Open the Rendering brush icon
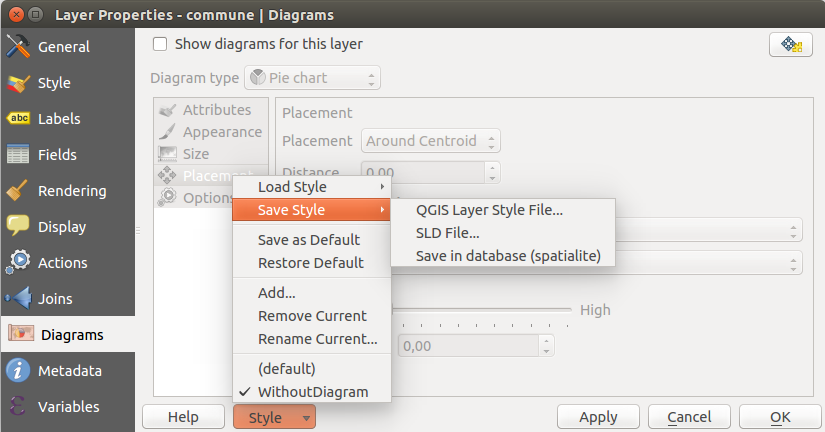This screenshot has width=825, height=432. click(18, 191)
